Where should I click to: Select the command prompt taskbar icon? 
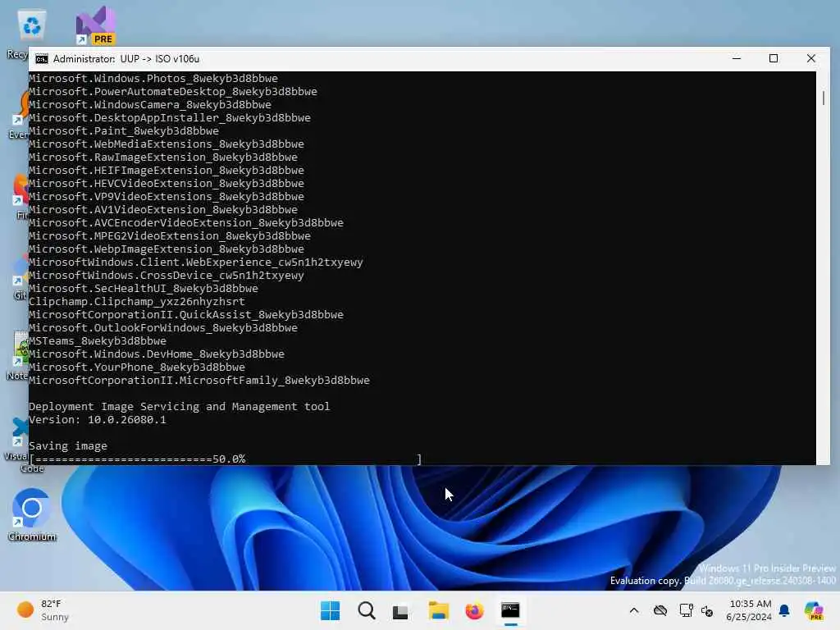click(510, 610)
